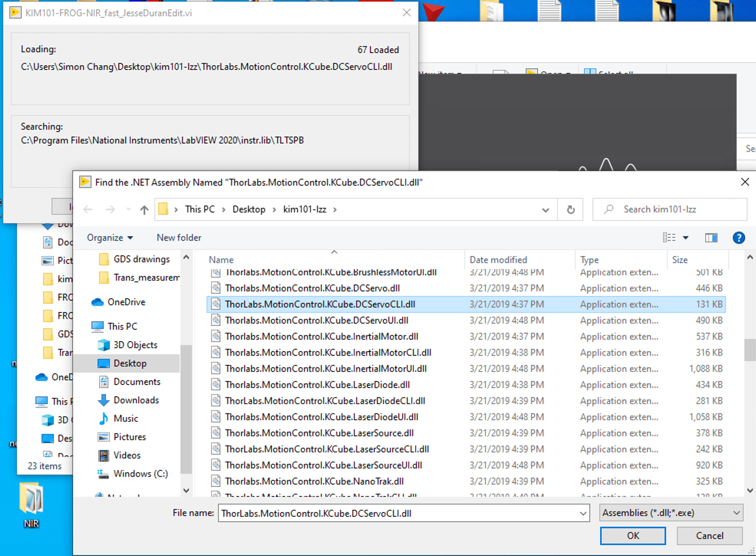Click the Back arrow in file dialog
This screenshot has width=756, height=556.
(88, 209)
